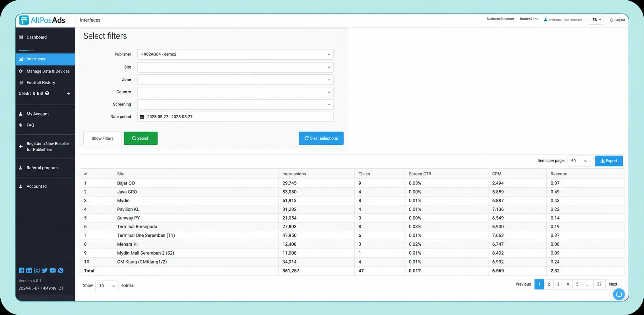Open Pinterest social icon in sidebar
This screenshot has width=644, height=315.
click(x=61, y=270)
